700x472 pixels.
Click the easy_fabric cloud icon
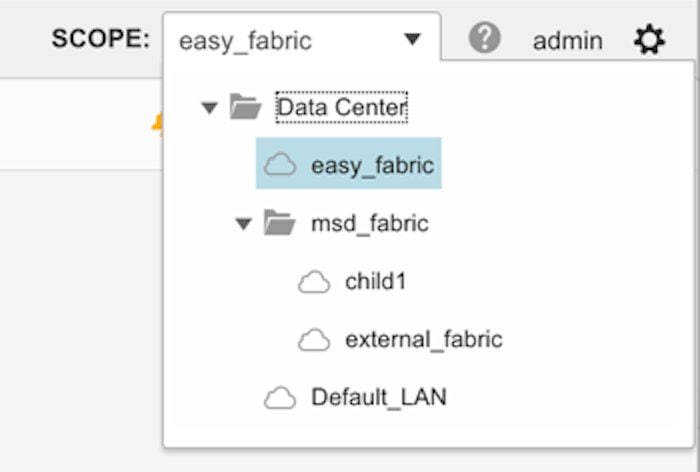point(280,165)
